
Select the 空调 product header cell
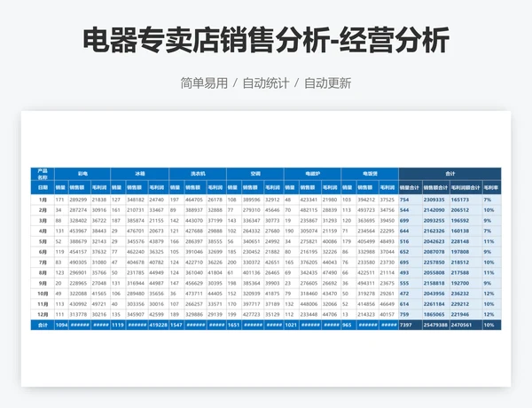[x=255, y=174]
